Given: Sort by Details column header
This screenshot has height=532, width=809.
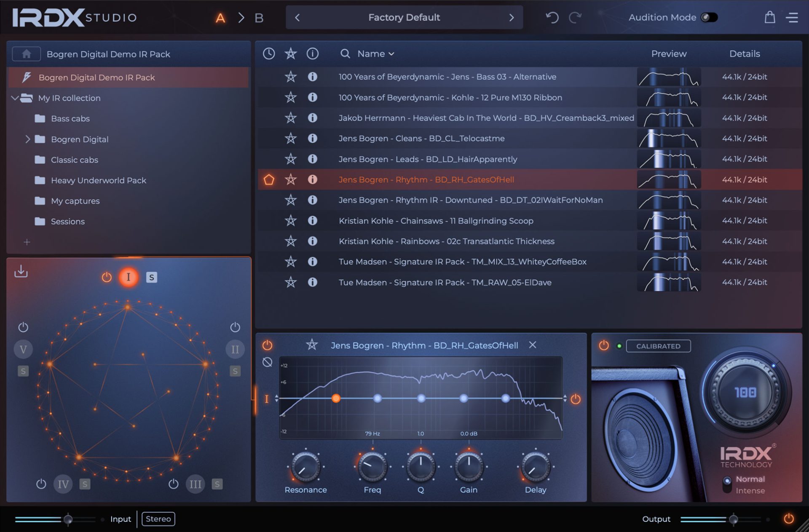Looking at the screenshot, I should point(745,53).
